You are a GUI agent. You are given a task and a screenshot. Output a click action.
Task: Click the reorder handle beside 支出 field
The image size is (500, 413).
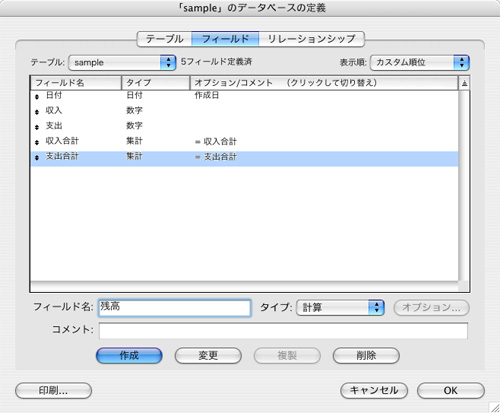tap(37, 127)
